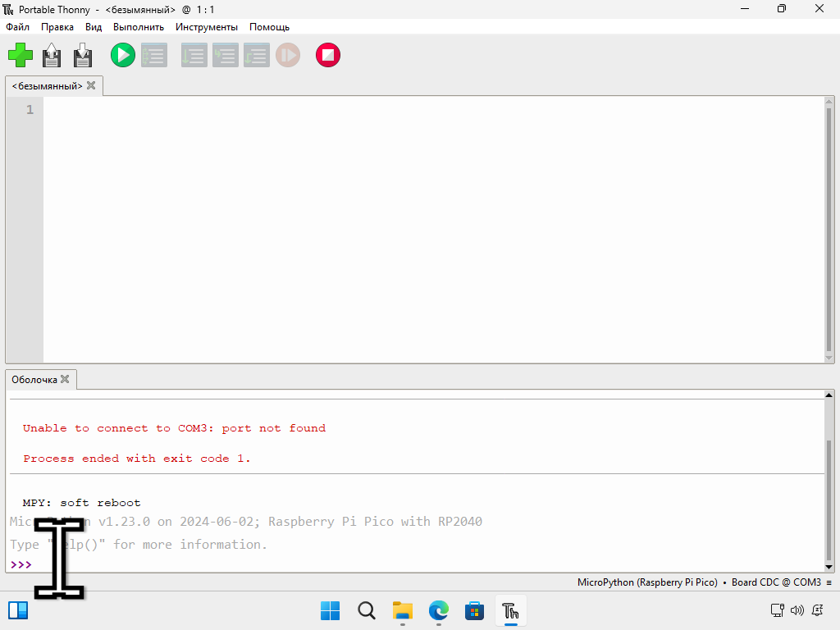Run the current script with green play button
Screen dimensions: 840x630
pyautogui.click(x=123, y=55)
